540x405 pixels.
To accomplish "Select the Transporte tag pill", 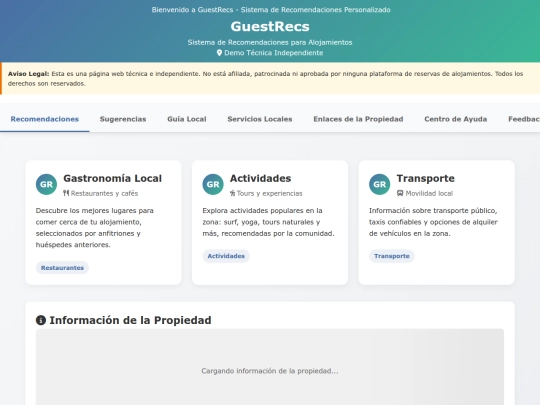I will [392, 256].
